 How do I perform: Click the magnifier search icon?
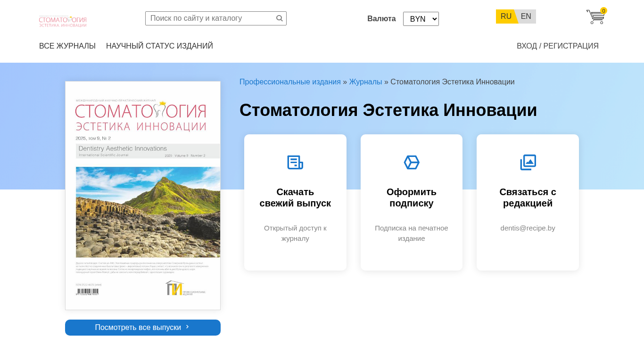click(x=280, y=18)
